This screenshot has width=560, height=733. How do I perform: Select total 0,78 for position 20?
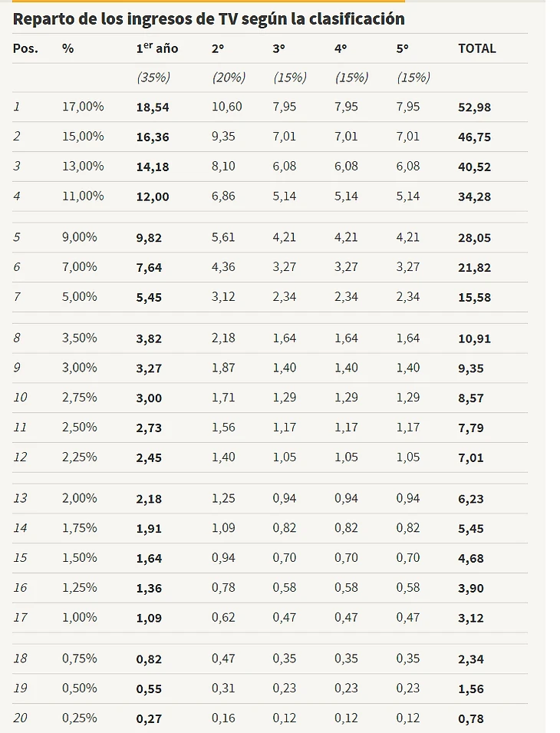click(x=471, y=719)
